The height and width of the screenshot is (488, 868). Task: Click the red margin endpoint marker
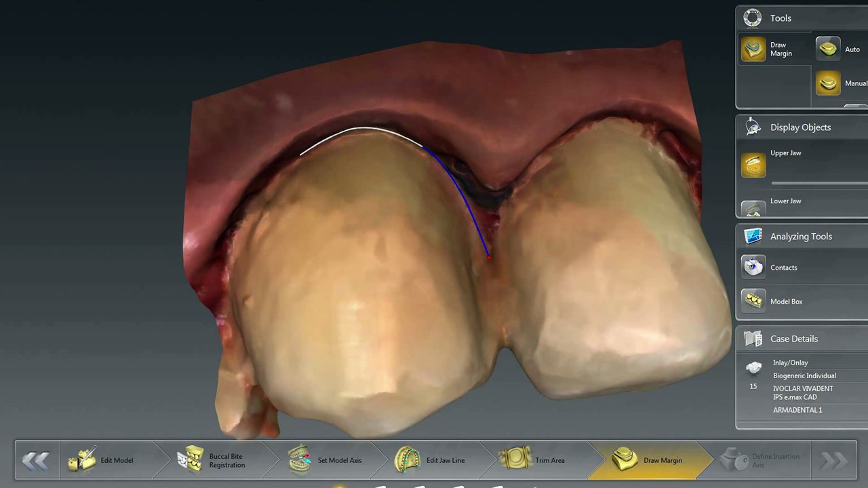pyautogui.click(x=489, y=256)
